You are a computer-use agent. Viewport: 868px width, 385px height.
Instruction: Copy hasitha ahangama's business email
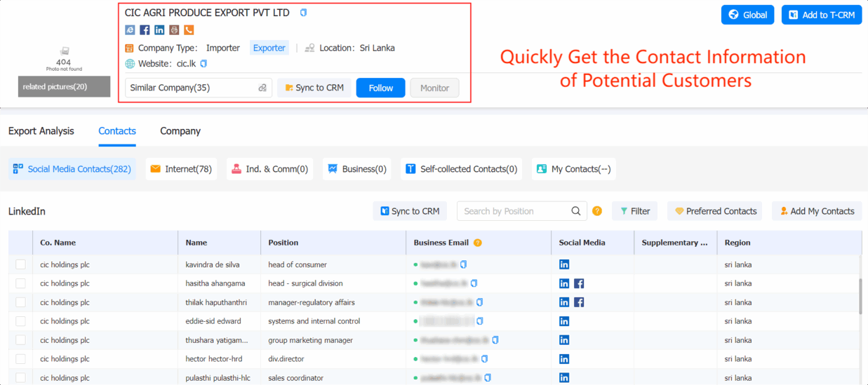474,283
